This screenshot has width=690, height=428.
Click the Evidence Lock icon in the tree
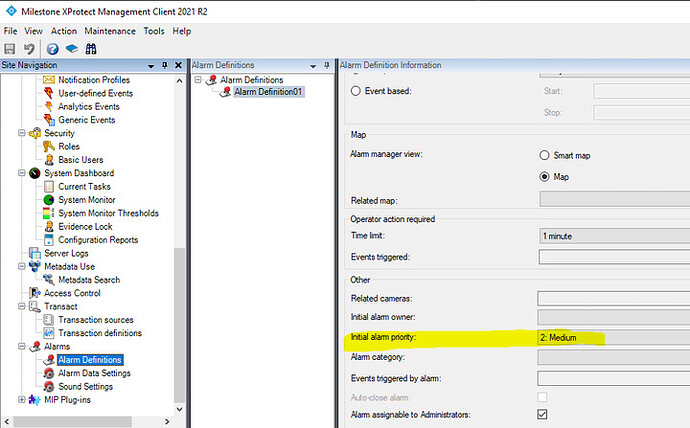50,227
